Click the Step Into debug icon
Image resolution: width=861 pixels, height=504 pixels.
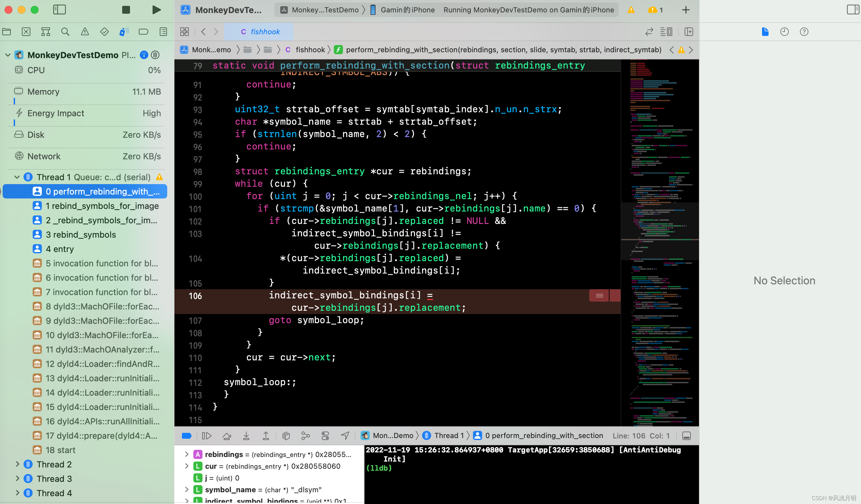tap(246, 436)
